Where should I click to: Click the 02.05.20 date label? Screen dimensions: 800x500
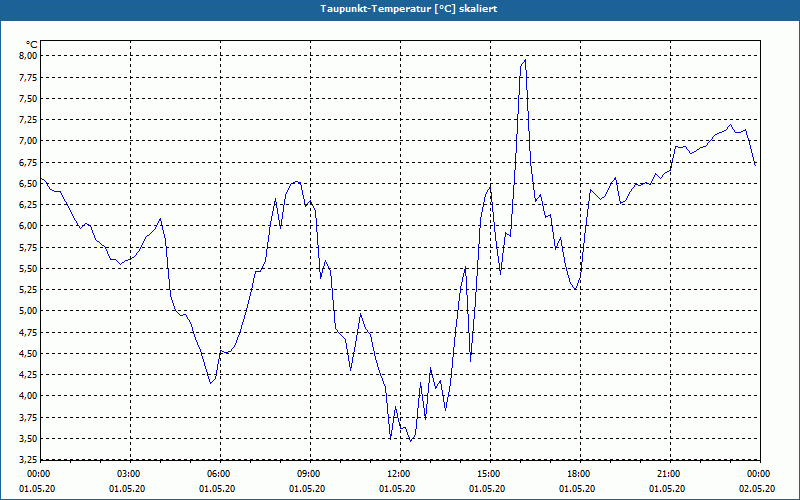coord(757,489)
